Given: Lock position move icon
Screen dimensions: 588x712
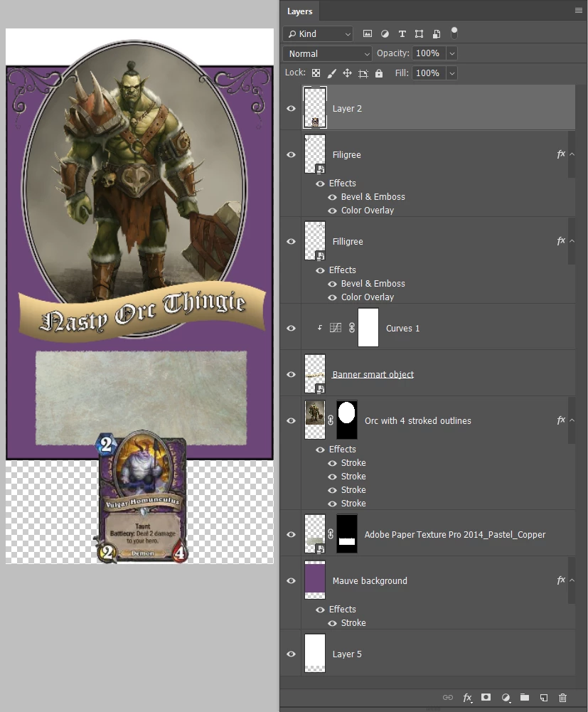Looking at the screenshot, I should 348,73.
